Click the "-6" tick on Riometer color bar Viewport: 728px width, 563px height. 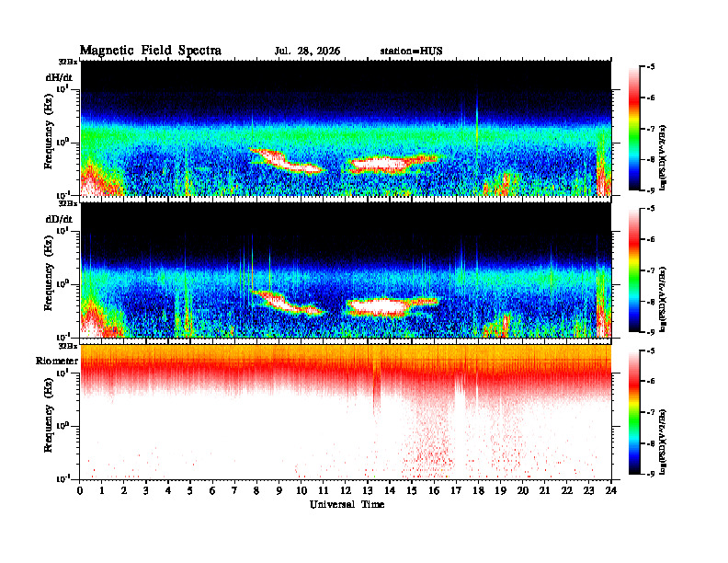(x=651, y=382)
